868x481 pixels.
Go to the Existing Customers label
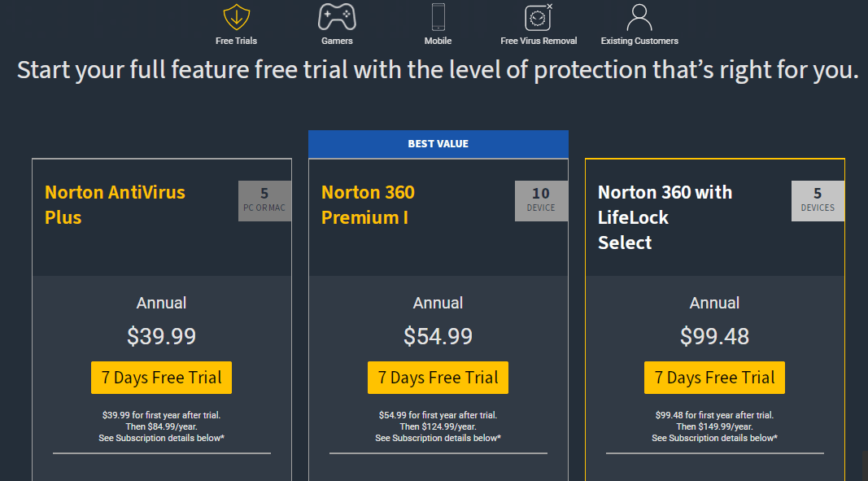coord(639,41)
